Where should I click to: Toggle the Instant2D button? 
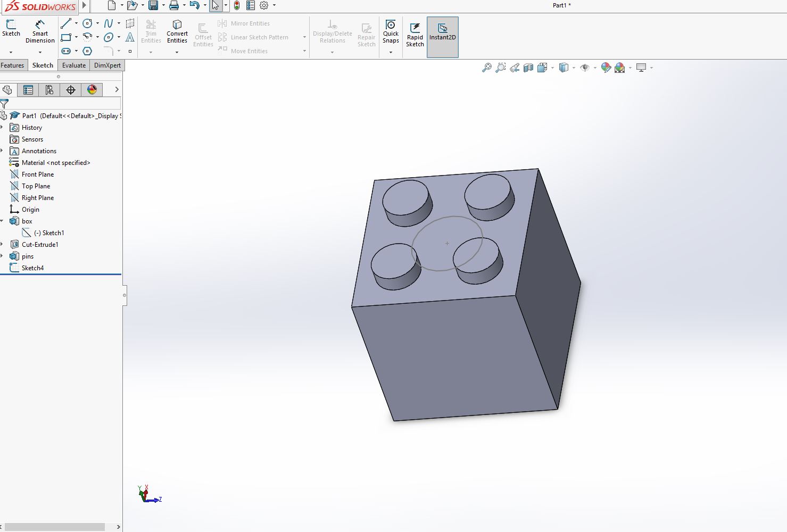pos(443,37)
